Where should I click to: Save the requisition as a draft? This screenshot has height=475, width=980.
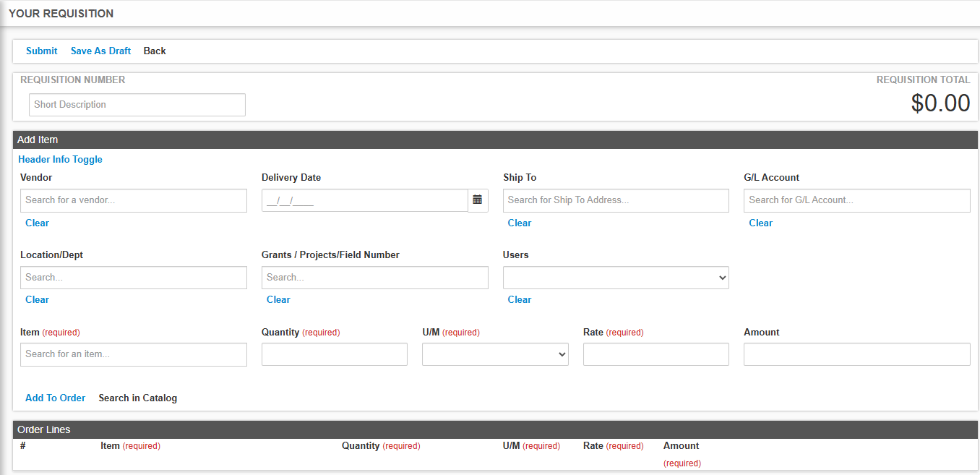100,51
